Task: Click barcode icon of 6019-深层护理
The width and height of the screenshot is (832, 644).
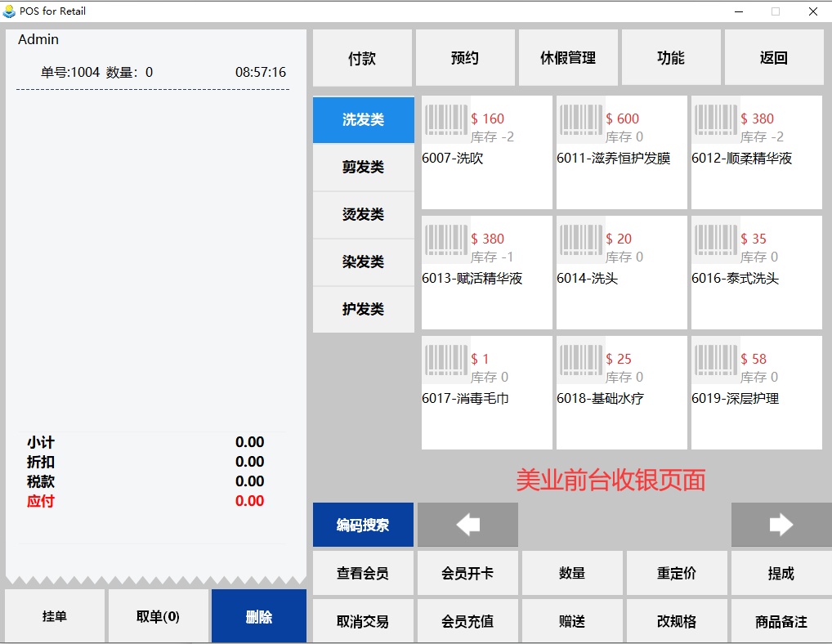Action: tap(715, 360)
